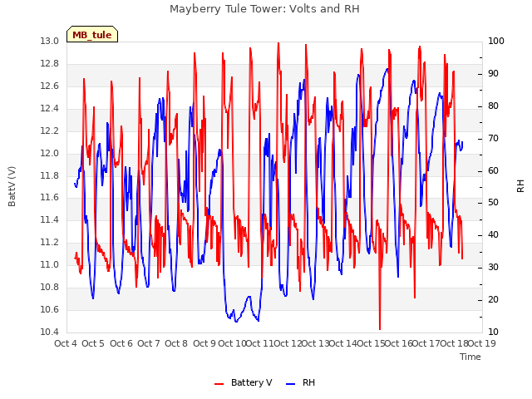
Task: Click the 12.0 value on the voltage axis
Action: tap(50, 153)
